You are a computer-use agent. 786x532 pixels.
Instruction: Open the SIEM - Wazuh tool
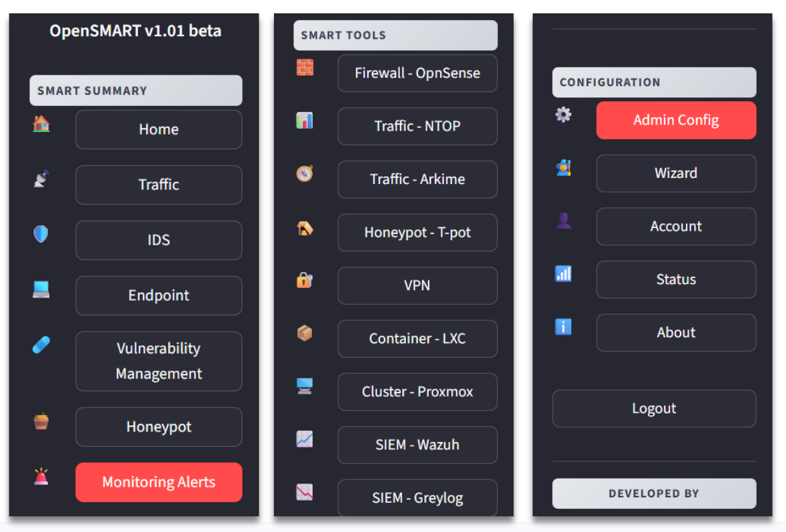coord(417,445)
